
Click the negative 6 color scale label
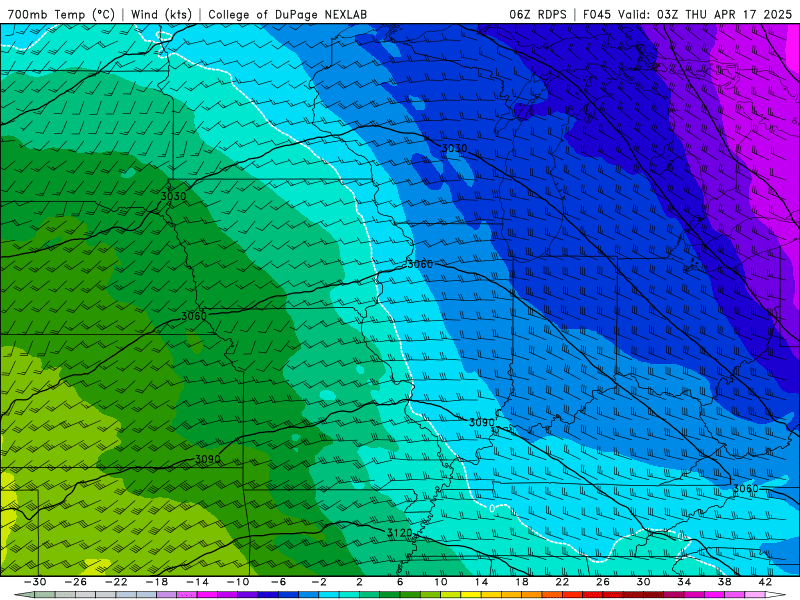pyautogui.click(x=279, y=582)
